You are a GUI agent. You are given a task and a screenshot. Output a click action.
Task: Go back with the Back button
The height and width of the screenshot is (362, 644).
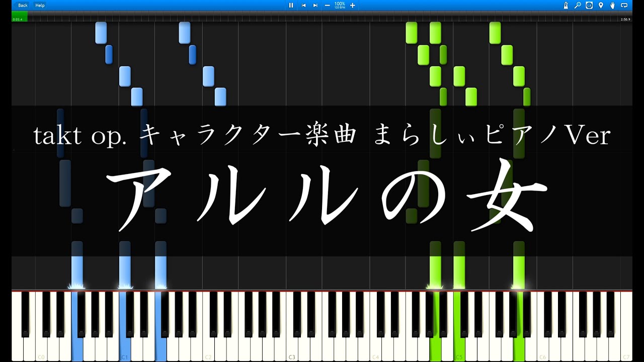pyautogui.click(x=23, y=5)
